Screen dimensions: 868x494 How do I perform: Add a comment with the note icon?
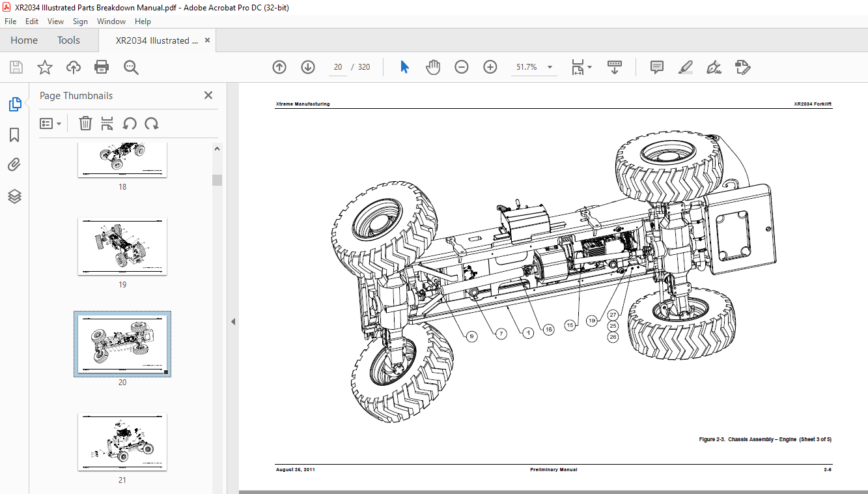(657, 67)
